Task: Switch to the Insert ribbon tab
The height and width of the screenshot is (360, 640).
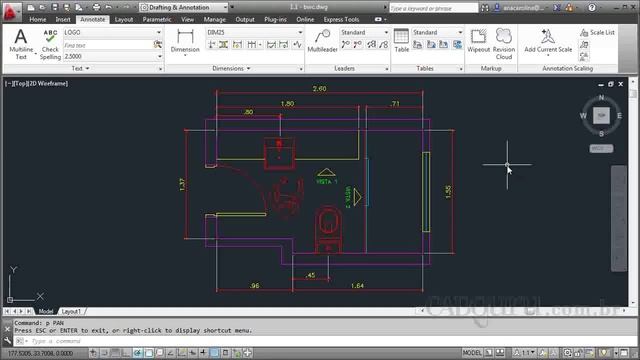Action: click(x=63, y=19)
